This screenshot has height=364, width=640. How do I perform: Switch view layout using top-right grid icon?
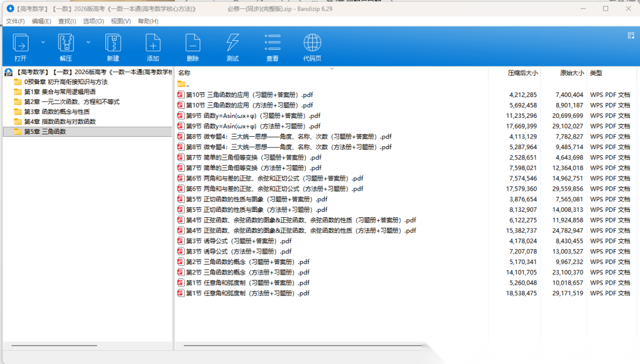point(631,36)
